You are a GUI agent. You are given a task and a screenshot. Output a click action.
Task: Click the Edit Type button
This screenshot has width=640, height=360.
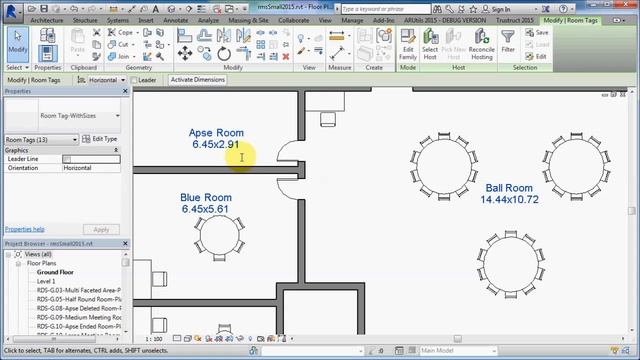[100, 139]
